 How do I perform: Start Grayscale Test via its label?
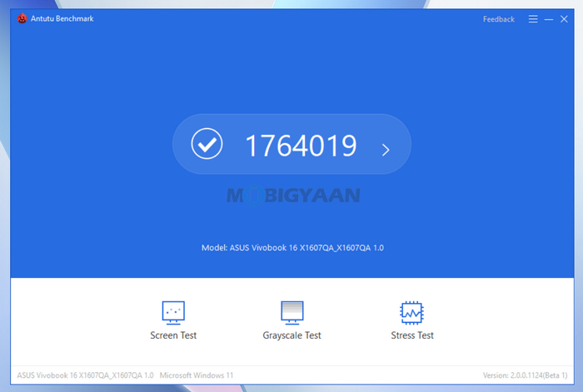(x=291, y=335)
